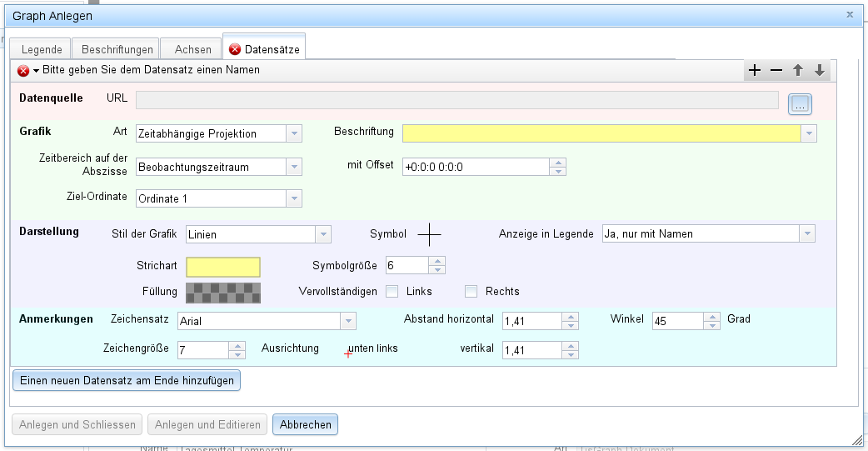
Task: Enable the Links checkbox
Action: pyautogui.click(x=392, y=292)
